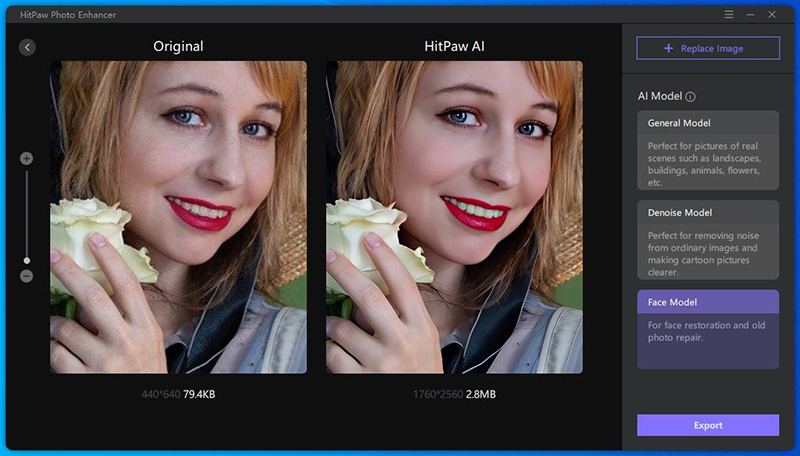Click the plus symbol on Replace Image
800x456 pixels.
pos(668,48)
